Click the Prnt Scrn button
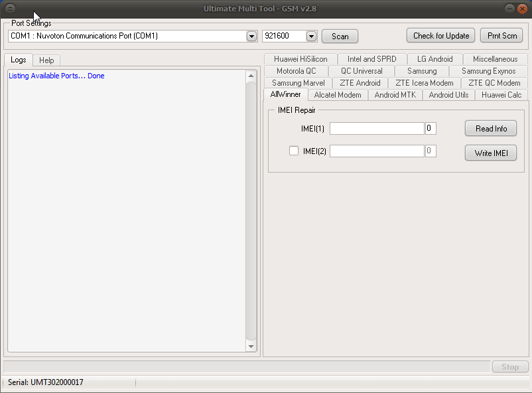The image size is (532, 393). coord(501,36)
